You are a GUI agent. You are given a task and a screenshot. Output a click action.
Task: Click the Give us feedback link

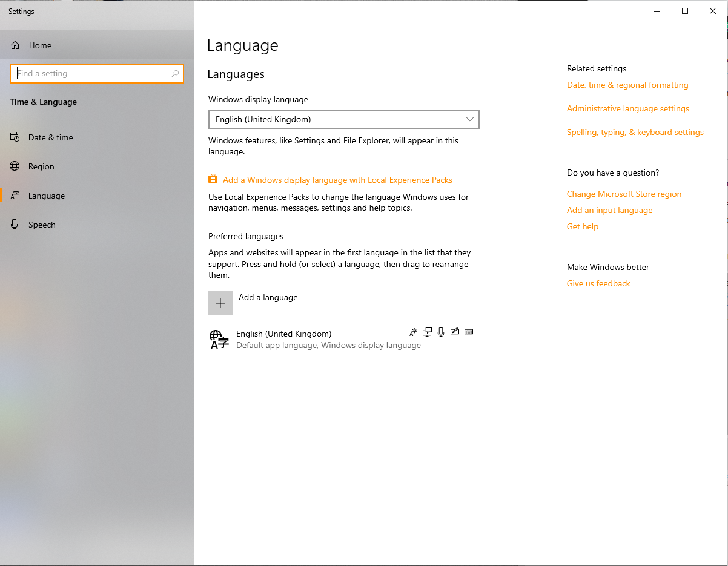coord(598,283)
